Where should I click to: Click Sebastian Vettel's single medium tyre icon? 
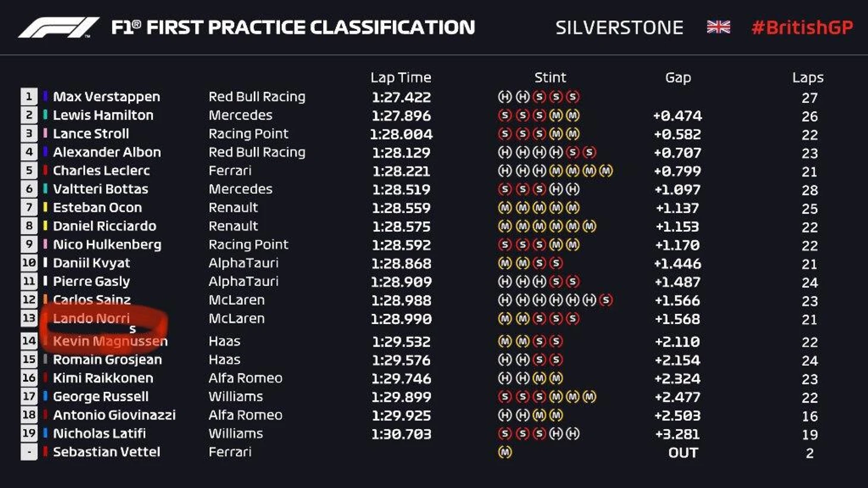(x=505, y=452)
